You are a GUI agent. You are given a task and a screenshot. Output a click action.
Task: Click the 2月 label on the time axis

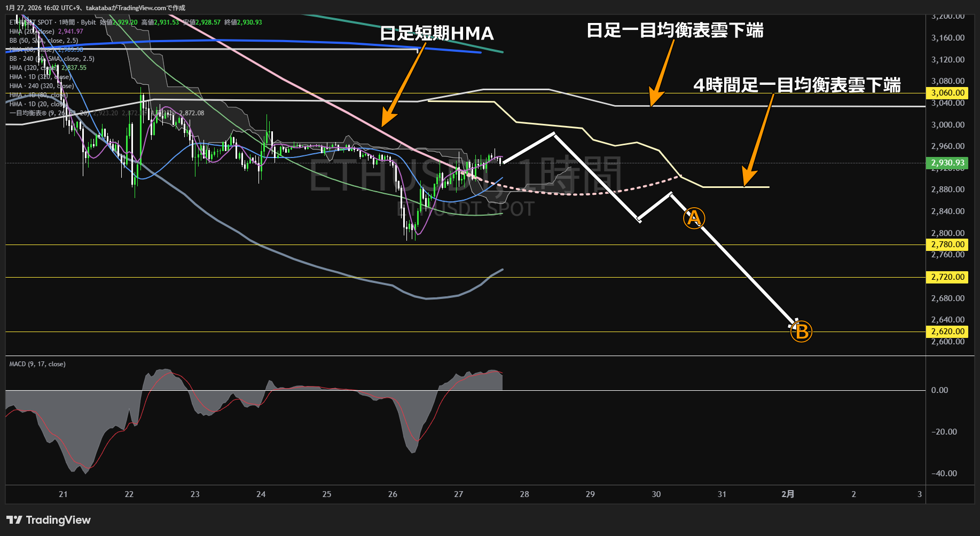click(788, 494)
